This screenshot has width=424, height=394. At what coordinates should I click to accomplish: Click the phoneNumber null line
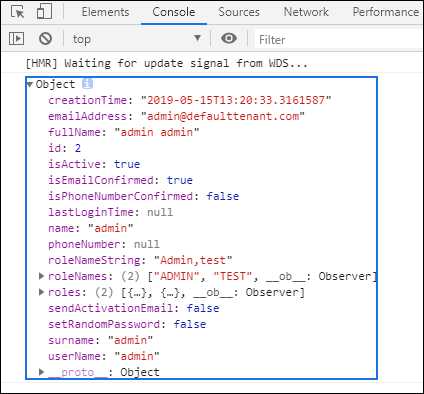104,244
